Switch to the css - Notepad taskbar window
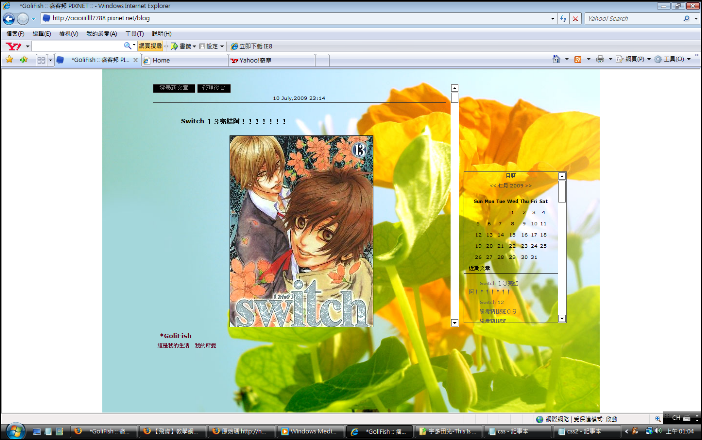Screen dimensions: 702x440 point(517,431)
